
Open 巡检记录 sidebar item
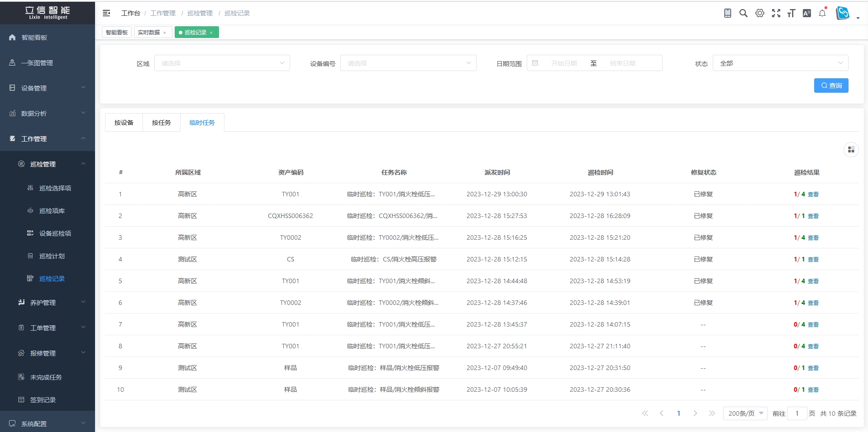(x=48, y=278)
